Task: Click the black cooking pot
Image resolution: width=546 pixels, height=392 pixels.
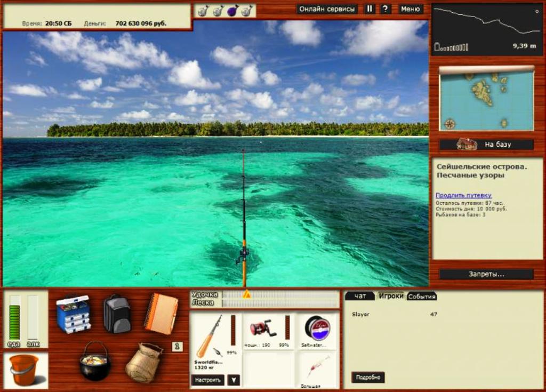Action: (94, 361)
